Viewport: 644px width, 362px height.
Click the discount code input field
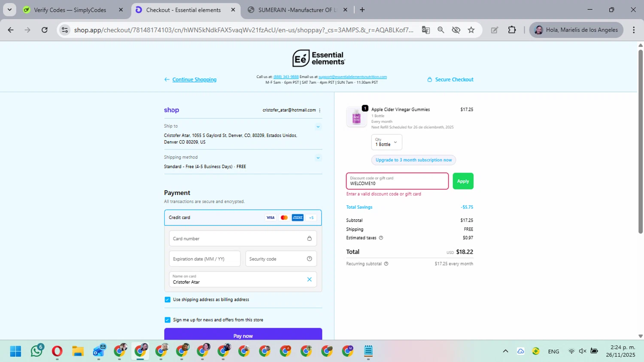click(398, 181)
